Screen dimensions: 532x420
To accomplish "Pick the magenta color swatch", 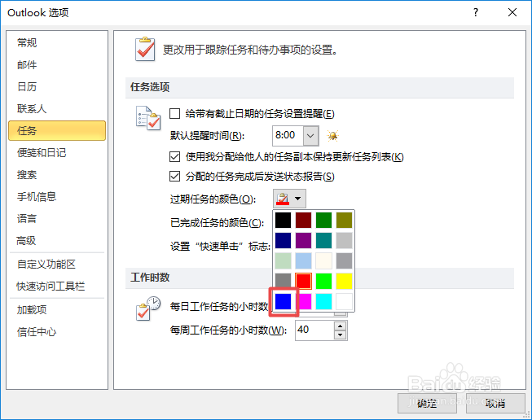I will [x=303, y=301].
